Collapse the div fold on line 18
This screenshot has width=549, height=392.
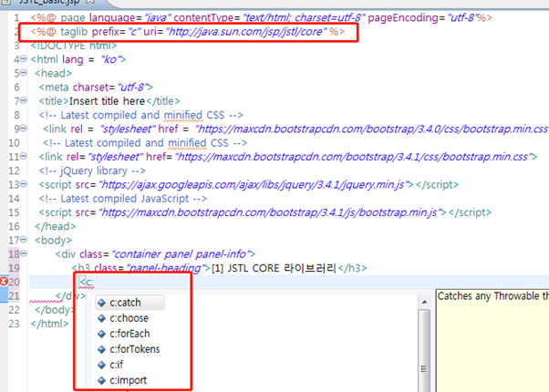24,253
